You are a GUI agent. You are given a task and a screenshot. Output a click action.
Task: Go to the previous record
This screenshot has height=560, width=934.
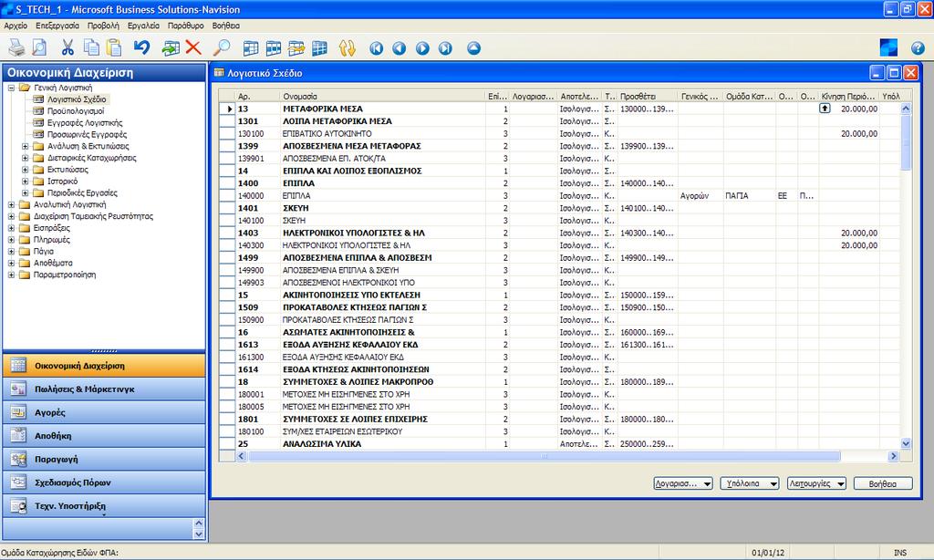pos(400,48)
